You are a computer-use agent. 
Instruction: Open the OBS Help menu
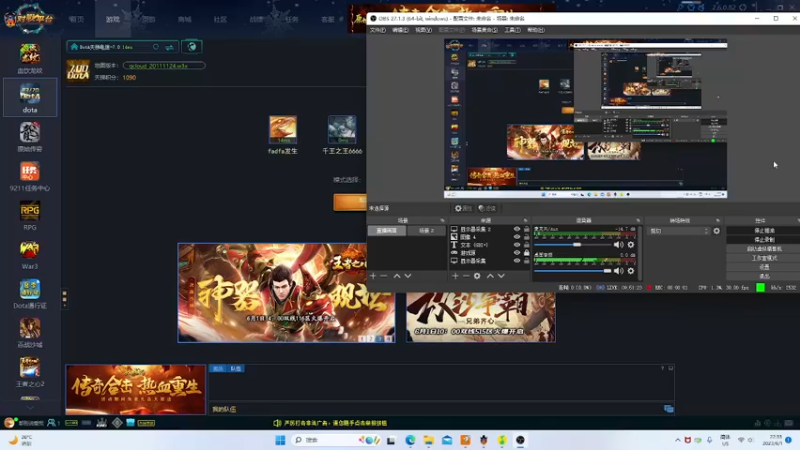[x=536, y=30]
